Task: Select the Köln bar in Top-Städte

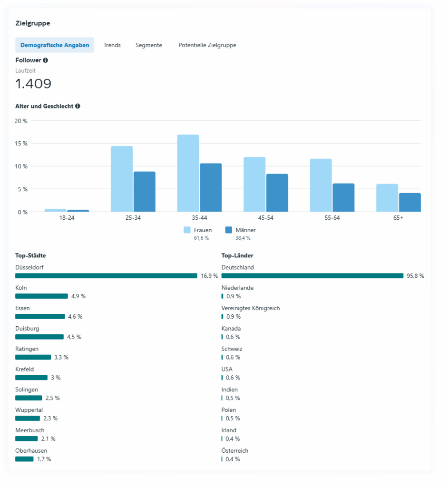Action: (x=41, y=296)
